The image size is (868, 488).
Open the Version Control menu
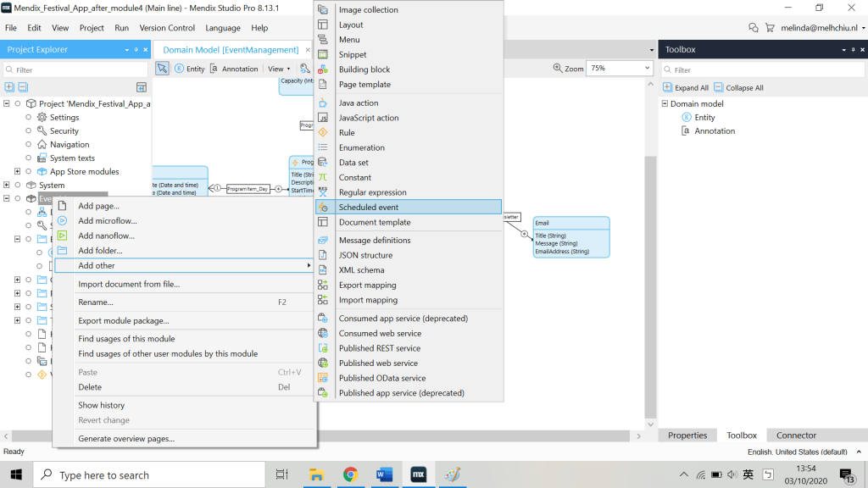pos(167,28)
